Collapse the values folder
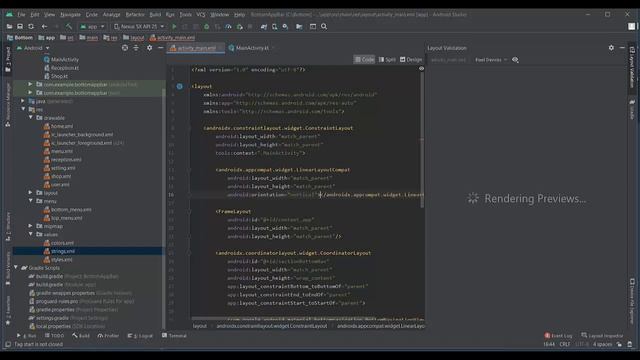 [x=31, y=234]
